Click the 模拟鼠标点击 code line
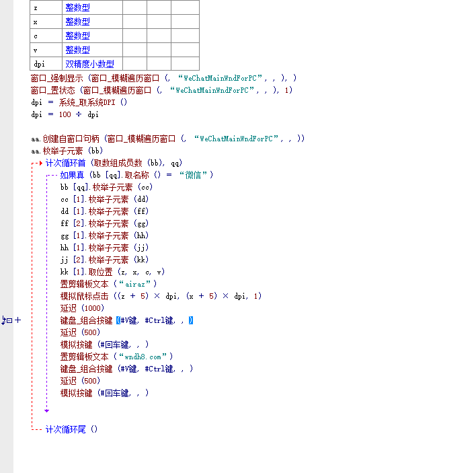The image size is (476, 473). click(161, 296)
